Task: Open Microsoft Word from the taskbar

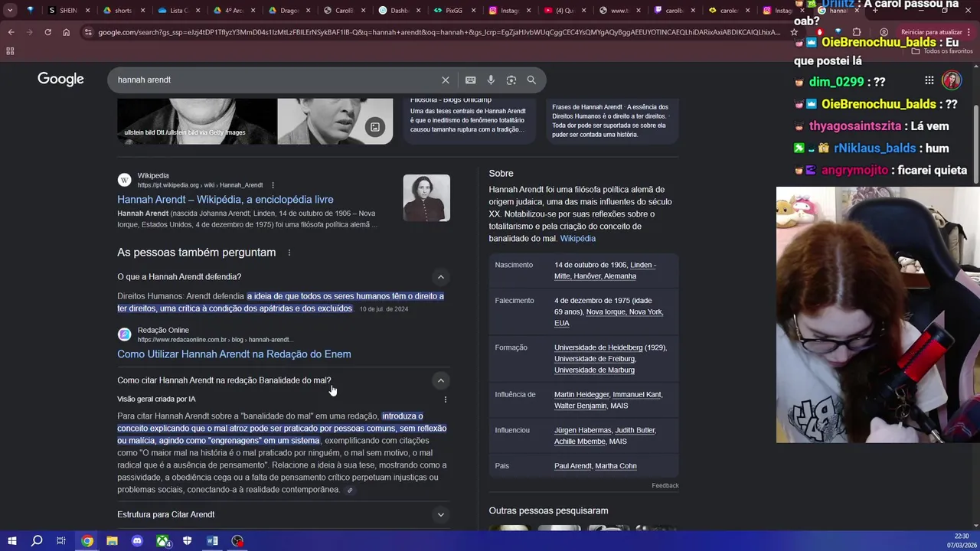Action: point(212,541)
